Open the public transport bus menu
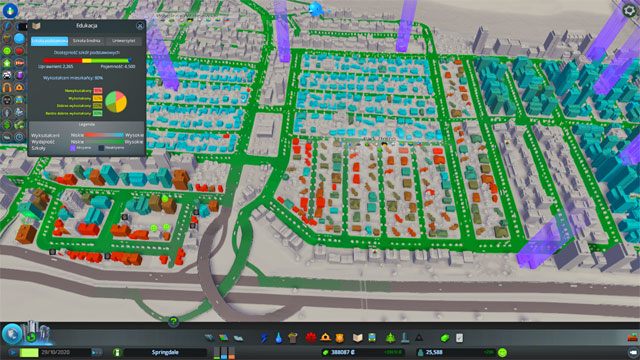The height and width of the screenshot is (360, 640). pyautogui.click(x=372, y=338)
